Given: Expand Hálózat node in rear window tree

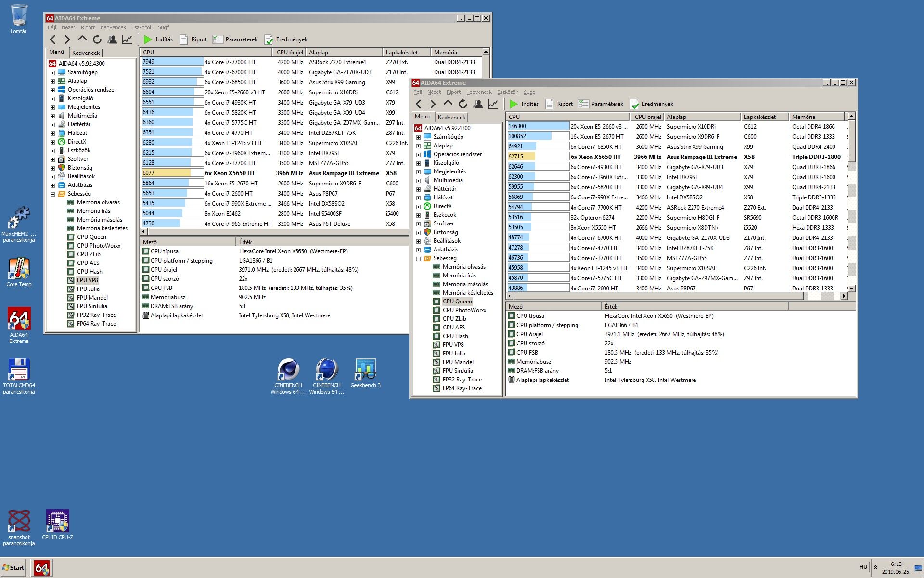Looking at the screenshot, I should pos(52,133).
